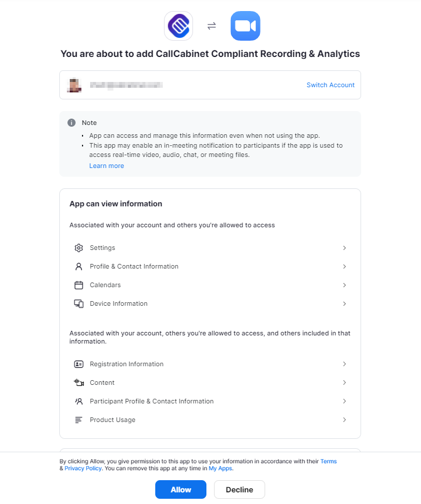Click the Participant Profile people icon
The height and width of the screenshot is (504, 421).
[x=79, y=401]
